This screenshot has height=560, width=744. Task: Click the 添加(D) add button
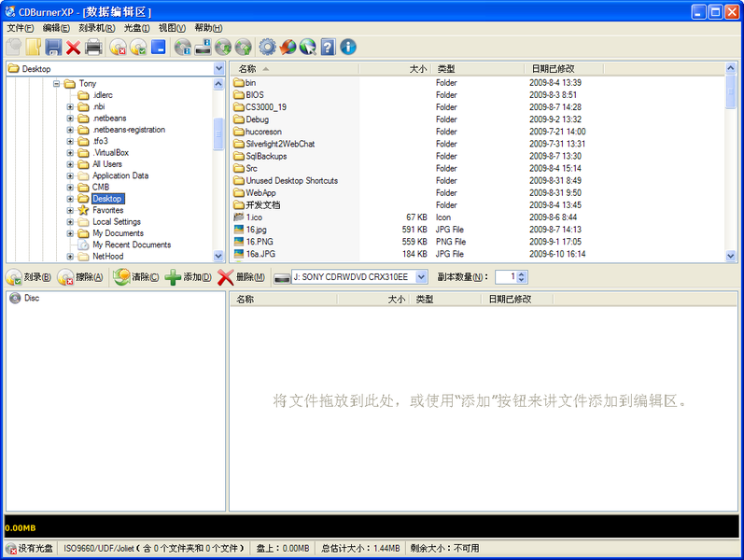(189, 277)
